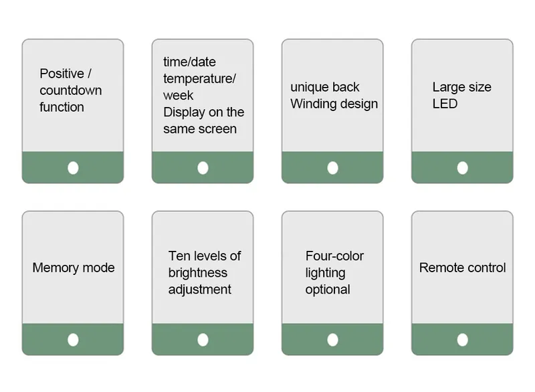The height and width of the screenshot is (392, 535).
Task: Click the green footer of Four-color lighting card
Action: pos(332,339)
